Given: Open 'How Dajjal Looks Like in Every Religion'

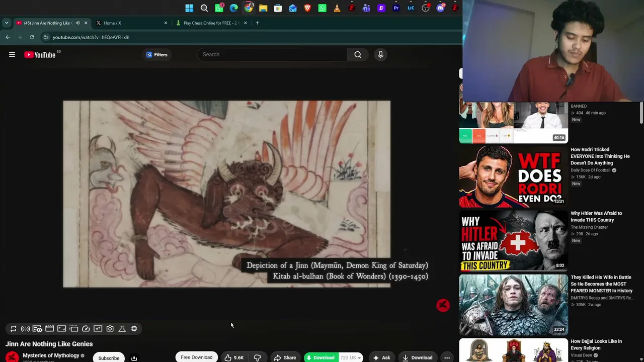Looking at the screenshot, I should point(596,345).
